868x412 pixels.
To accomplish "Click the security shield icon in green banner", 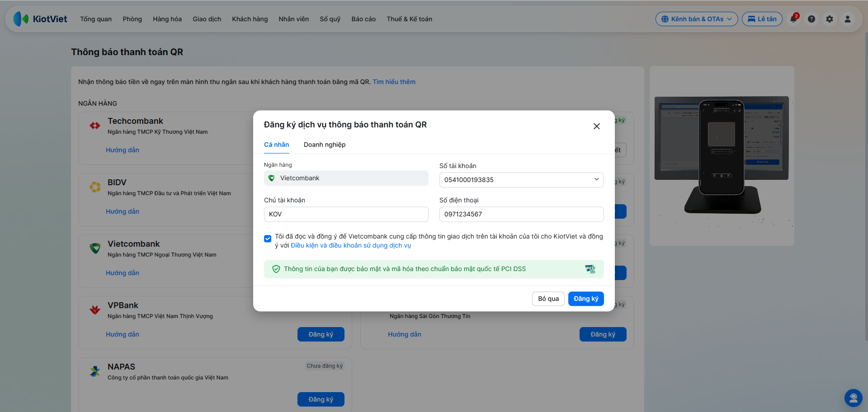I will 276,269.
